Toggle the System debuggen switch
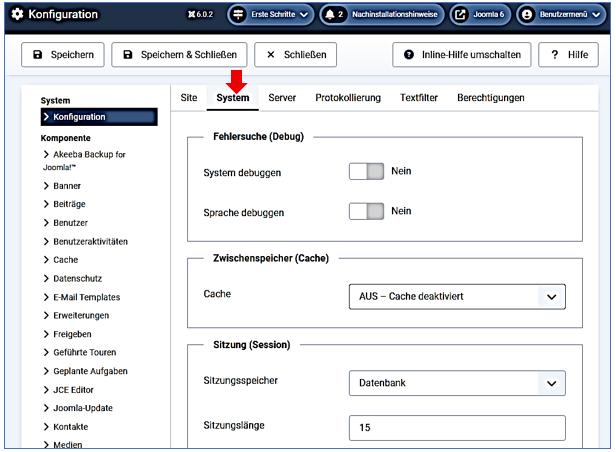The image size is (616, 452). click(366, 172)
